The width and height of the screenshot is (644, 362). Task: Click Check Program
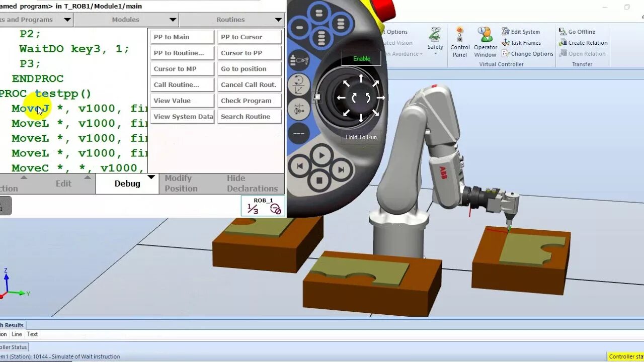[x=249, y=101]
